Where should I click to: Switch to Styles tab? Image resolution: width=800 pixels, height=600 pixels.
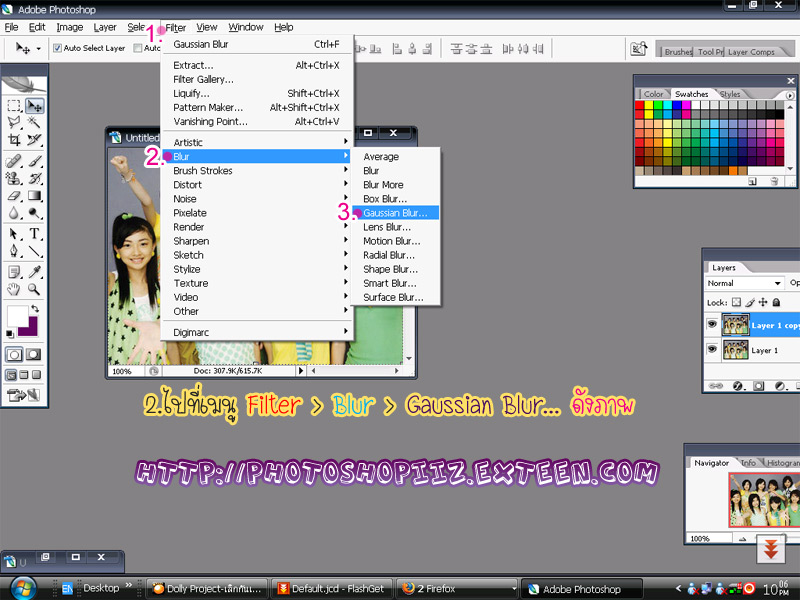(730, 94)
